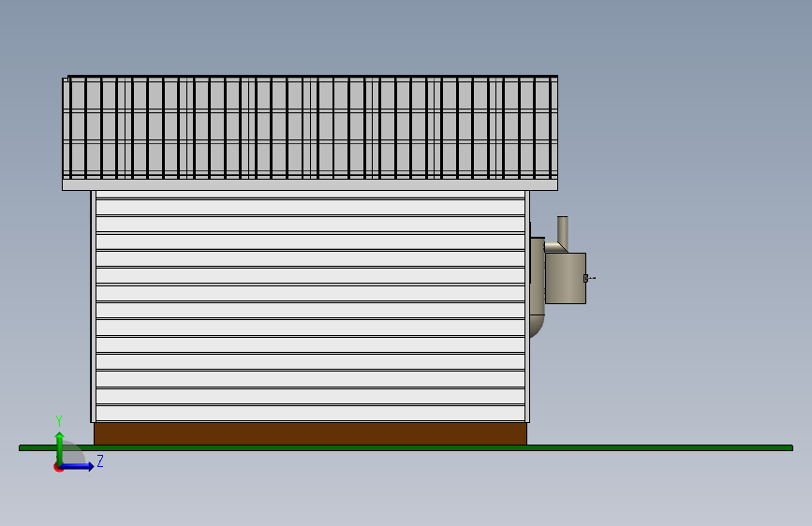Select the vertical exhaust pipe above the unit

562,233
